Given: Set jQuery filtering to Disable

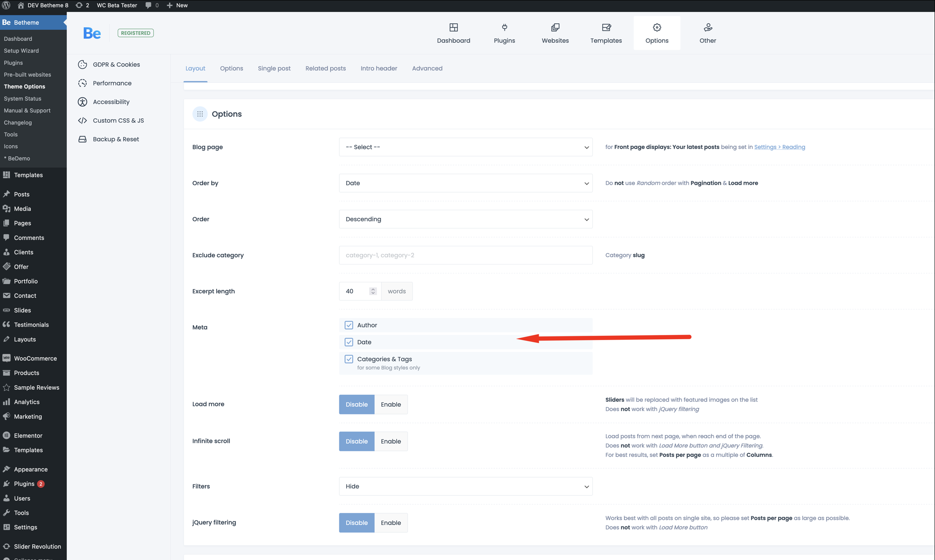Looking at the screenshot, I should point(356,523).
